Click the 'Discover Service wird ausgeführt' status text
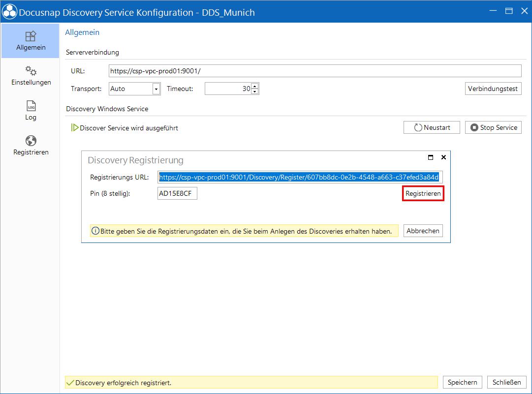Viewport: 532px width, 394px height. 129,128
